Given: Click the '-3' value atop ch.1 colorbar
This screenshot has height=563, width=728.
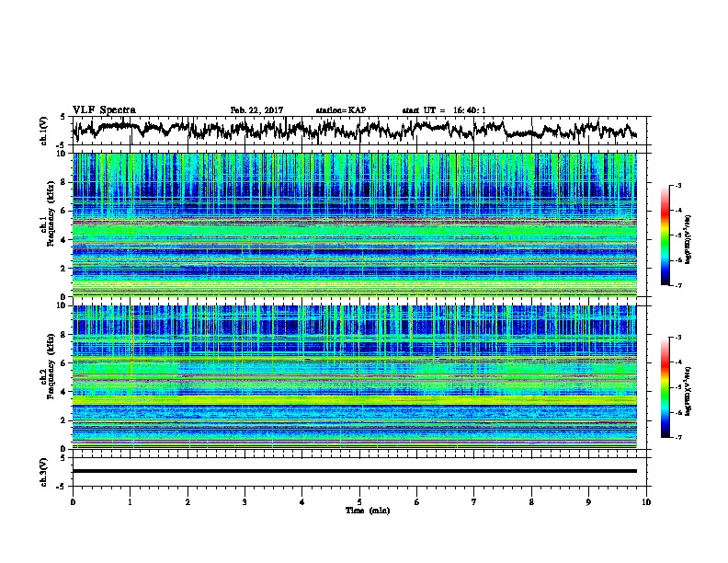Looking at the screenshot, I should [678, 185].
